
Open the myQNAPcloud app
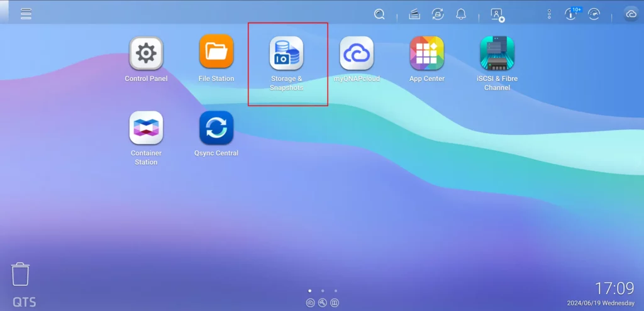(357, 53)
